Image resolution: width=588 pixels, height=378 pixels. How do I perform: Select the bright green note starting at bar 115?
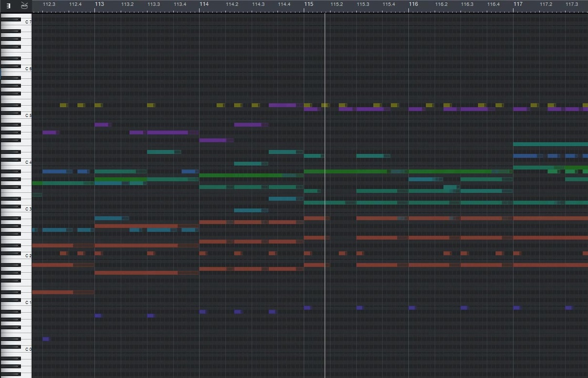click(x=346, y=171)
